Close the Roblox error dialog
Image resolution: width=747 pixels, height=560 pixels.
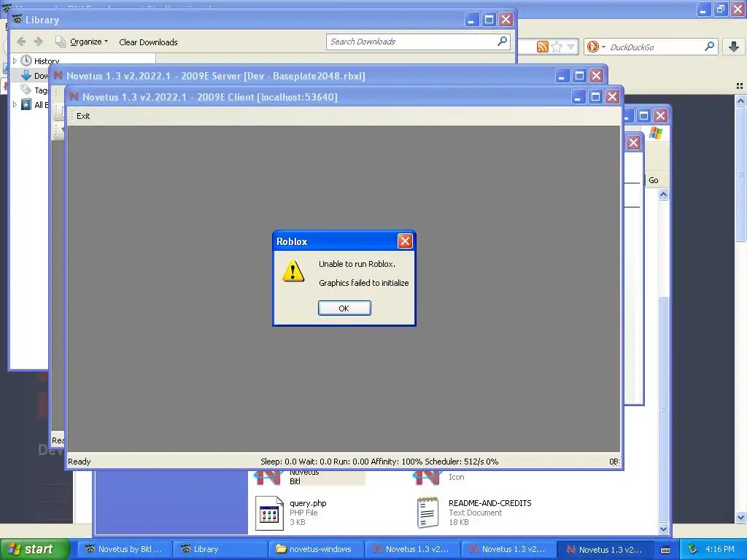[x=405, y=241]
